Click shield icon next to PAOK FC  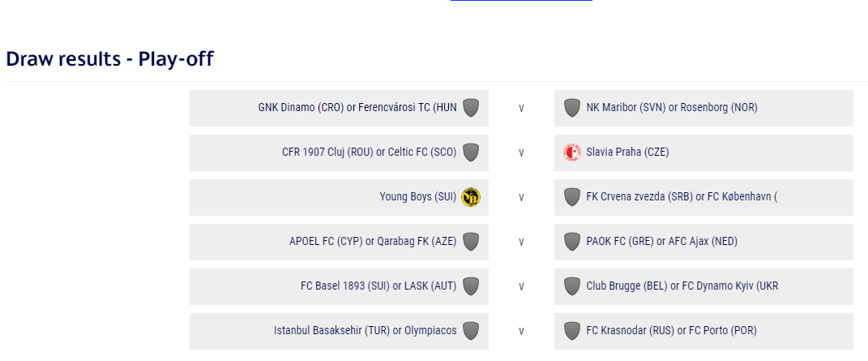(572, 242)
